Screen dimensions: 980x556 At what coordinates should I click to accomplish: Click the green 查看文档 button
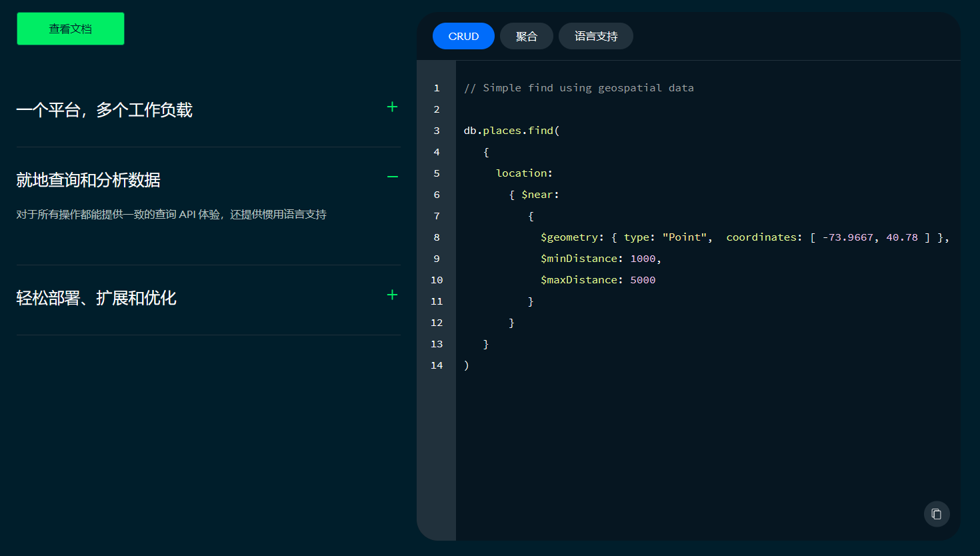71,29
